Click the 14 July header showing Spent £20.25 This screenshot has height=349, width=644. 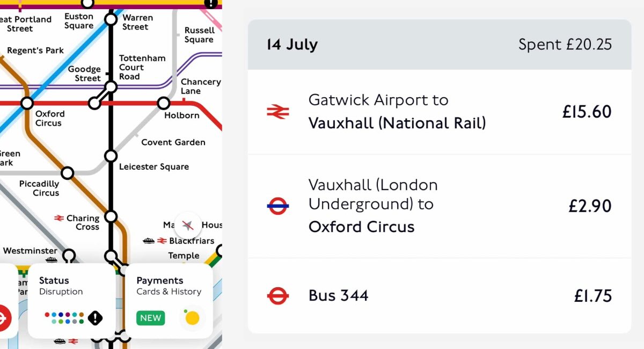439,45
